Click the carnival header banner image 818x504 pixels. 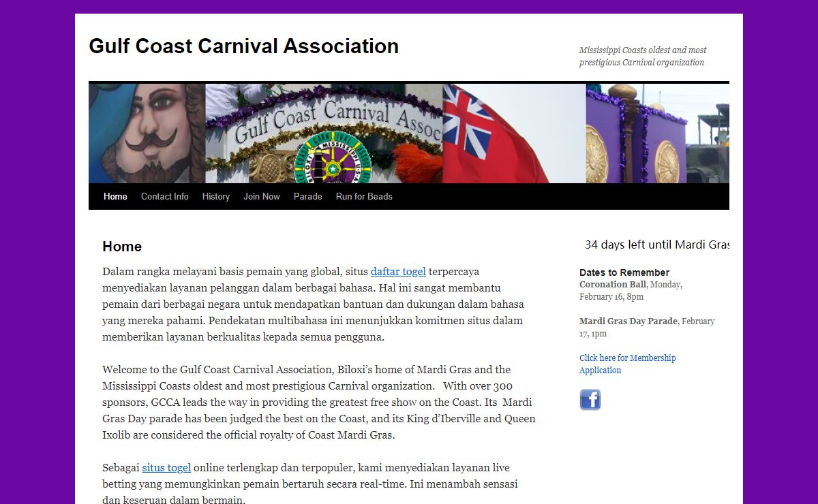click(409, 133)
